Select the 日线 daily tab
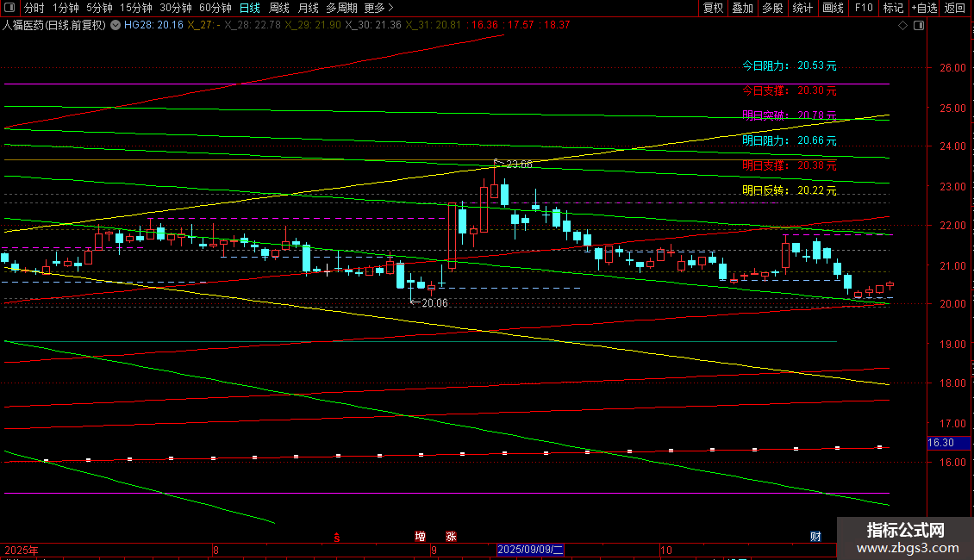Image resolution: width=974 pixels, height=560 pixels. [x=250, y=8]
